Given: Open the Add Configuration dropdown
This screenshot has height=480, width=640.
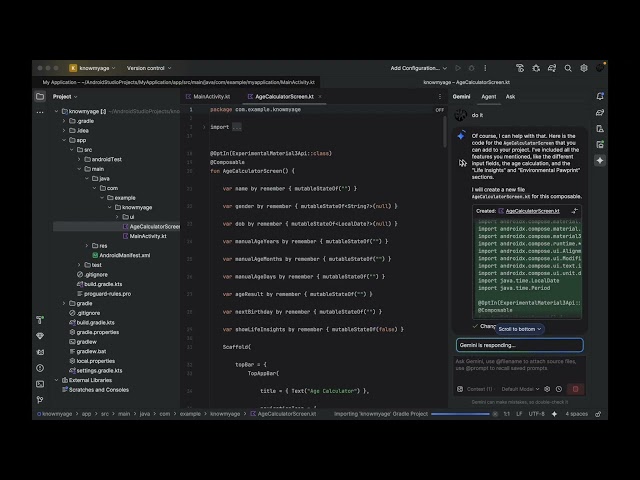Looking at the screenshot, I should pos(418,68).
